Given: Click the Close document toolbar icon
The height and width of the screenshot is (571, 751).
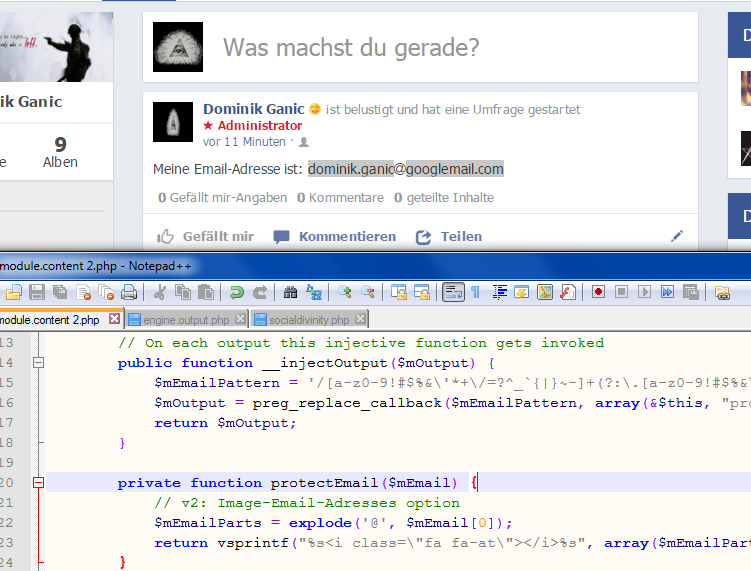Looking at the screenshot, I should coord(83,292).
